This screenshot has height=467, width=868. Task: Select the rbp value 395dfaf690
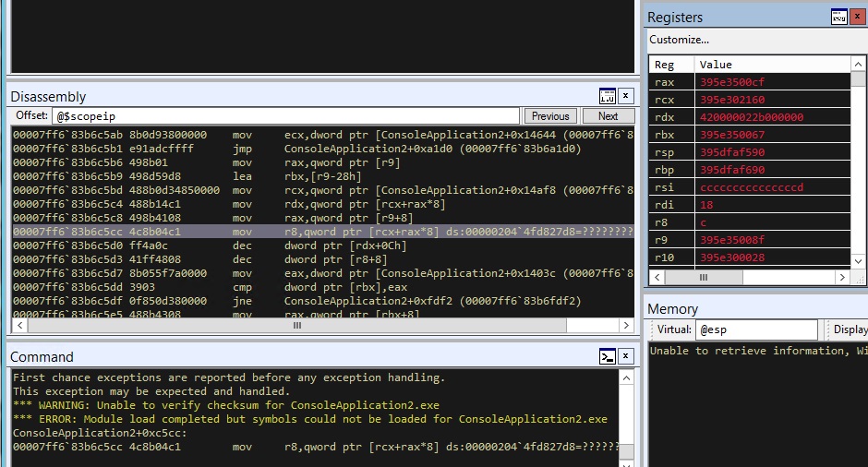coord(732,170)
